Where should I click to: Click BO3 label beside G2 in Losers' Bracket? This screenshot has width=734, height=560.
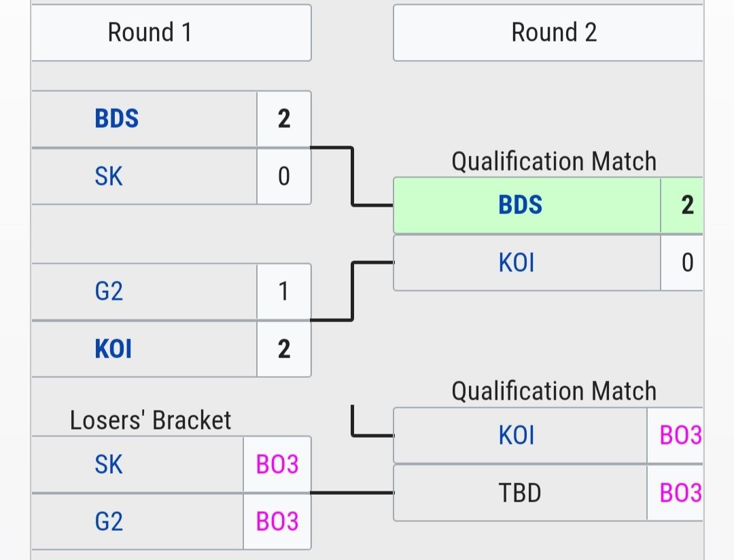pos(277,521)
